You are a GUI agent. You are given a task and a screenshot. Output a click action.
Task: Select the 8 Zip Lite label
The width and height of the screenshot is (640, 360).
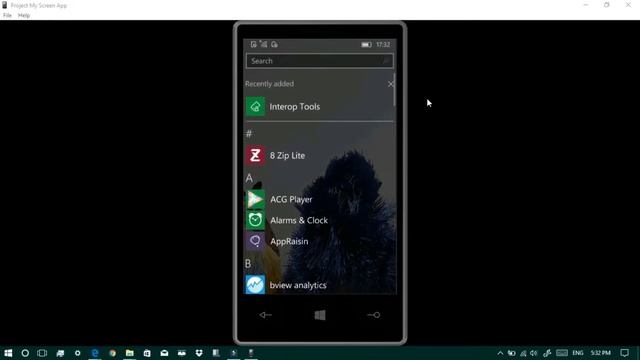point(287,156)
